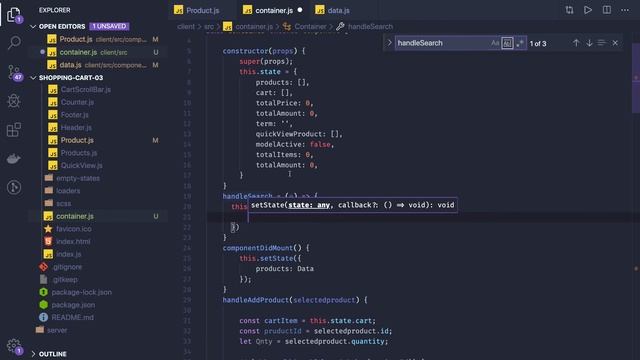Go to the next match in find
Image resolution: width=640 pixels, height=360 pixels.
589,43
